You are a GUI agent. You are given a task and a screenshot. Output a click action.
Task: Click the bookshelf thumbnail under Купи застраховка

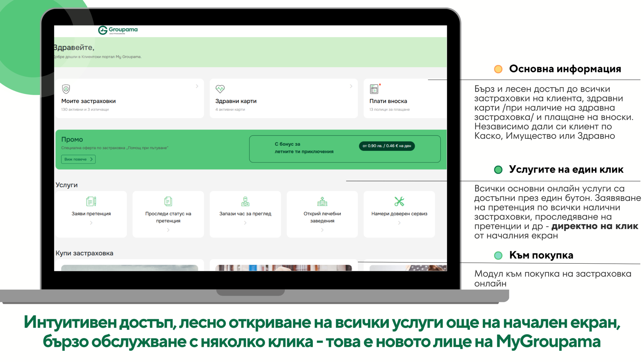tap(284, 268)
